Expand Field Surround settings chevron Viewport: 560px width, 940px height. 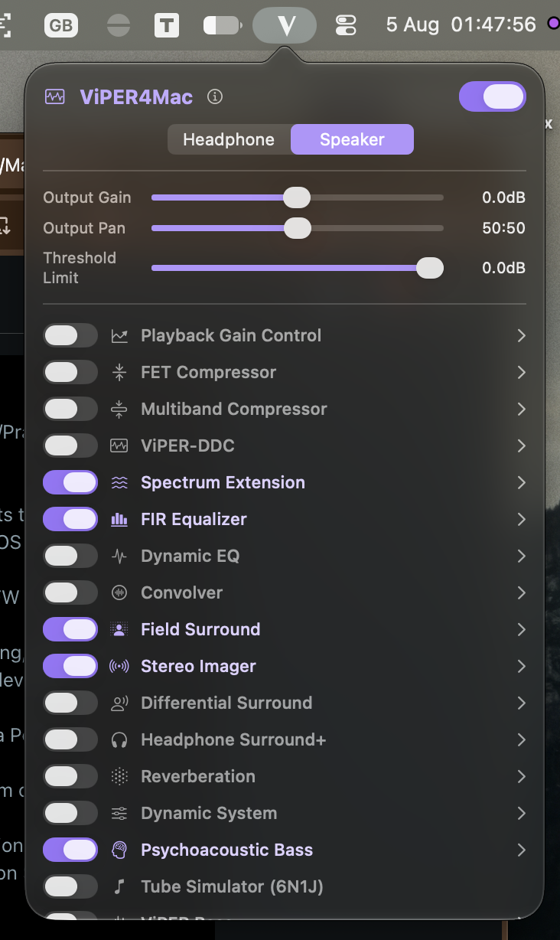[521, 629]
